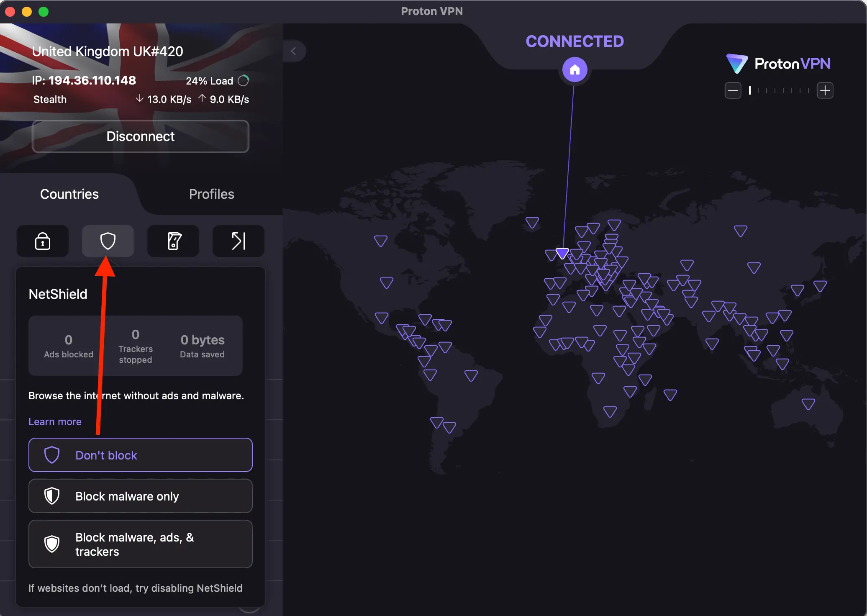Click the map zoom slider track
Image resolution: width=867 pixels, height=616 pixels.
[x=779, y=90]
